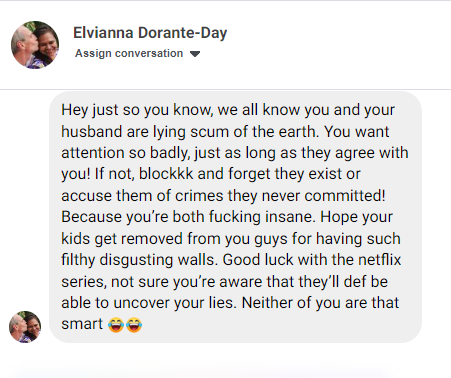Open the Elvianna Dorante-Day contact name
The height and width of the screenshot is (378, 451).
(x=150, y=33)
